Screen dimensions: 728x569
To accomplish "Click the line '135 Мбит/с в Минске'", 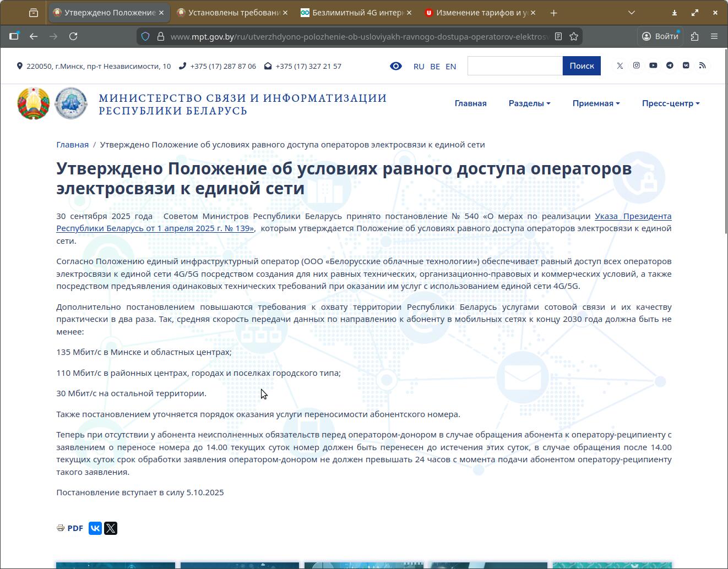I will [144, 352].
